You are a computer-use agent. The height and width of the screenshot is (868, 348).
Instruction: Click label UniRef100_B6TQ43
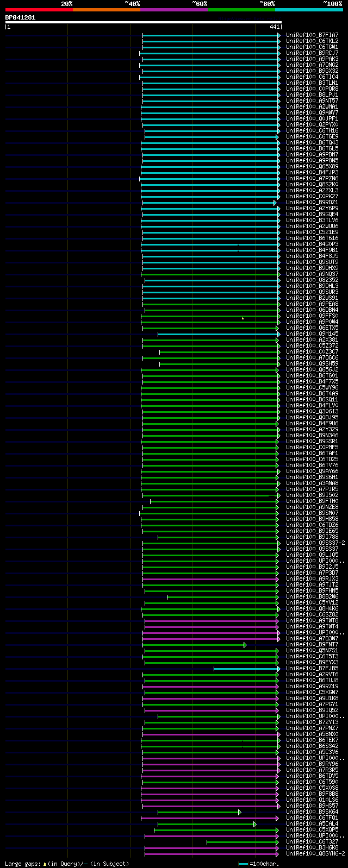click(312, 142)
